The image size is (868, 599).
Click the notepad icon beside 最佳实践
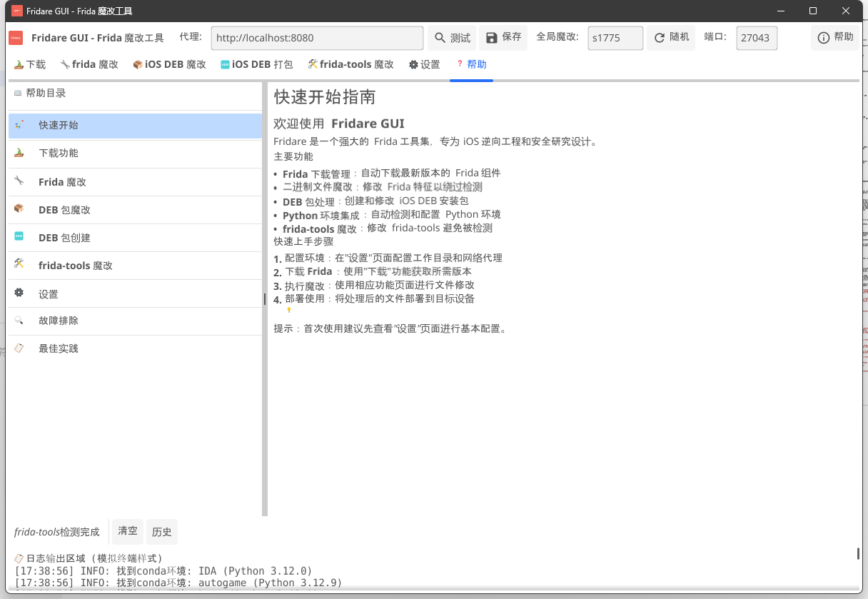[19, 348]
